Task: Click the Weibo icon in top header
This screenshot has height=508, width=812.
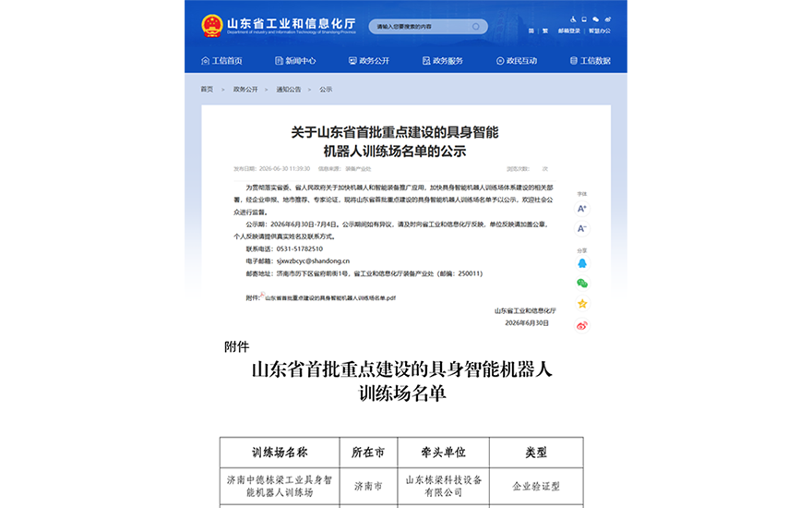Action: click(607, 19)
